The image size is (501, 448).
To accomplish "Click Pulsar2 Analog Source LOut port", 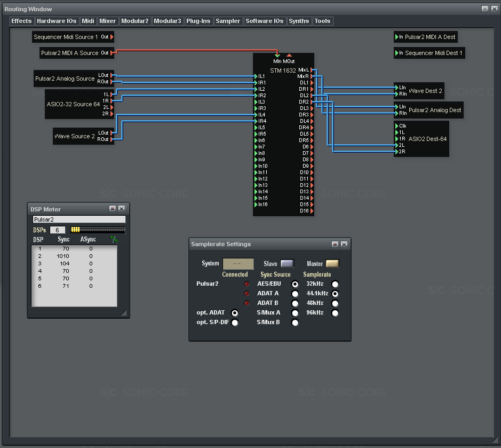I will (112, 75).
